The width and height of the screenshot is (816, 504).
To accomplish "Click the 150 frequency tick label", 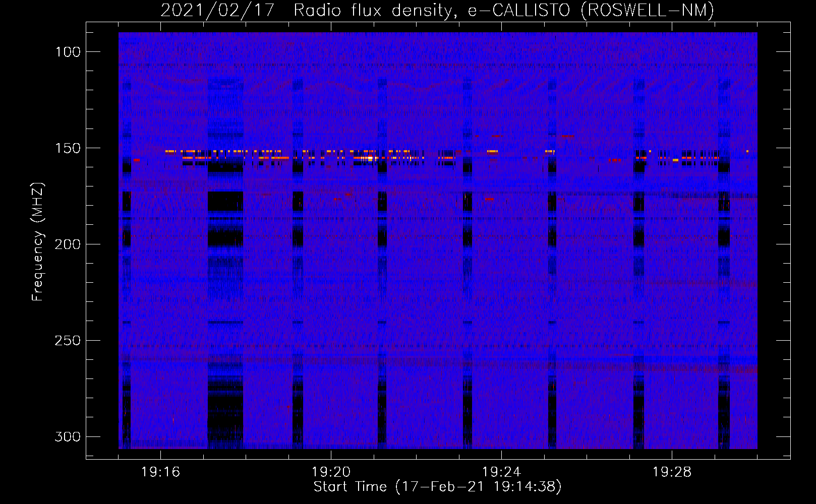I will tap(68, 148).
